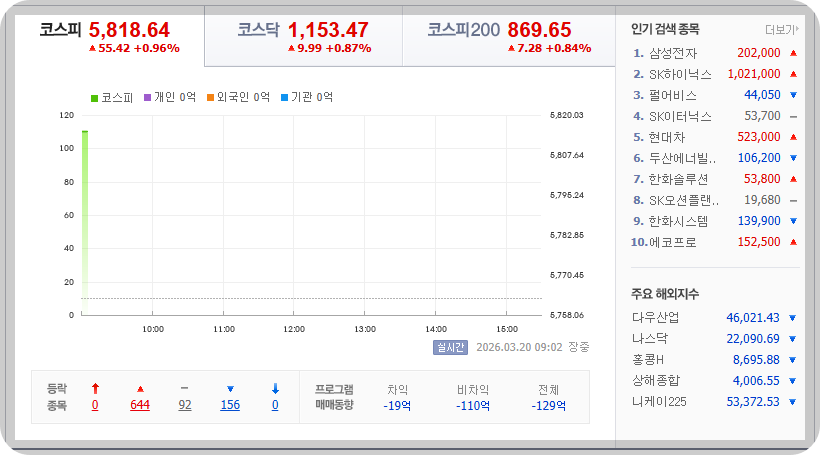This screenshot has height=455, width=820.
Task: Open 두산에너빌.. stock entry
Action: click(682, 158)
